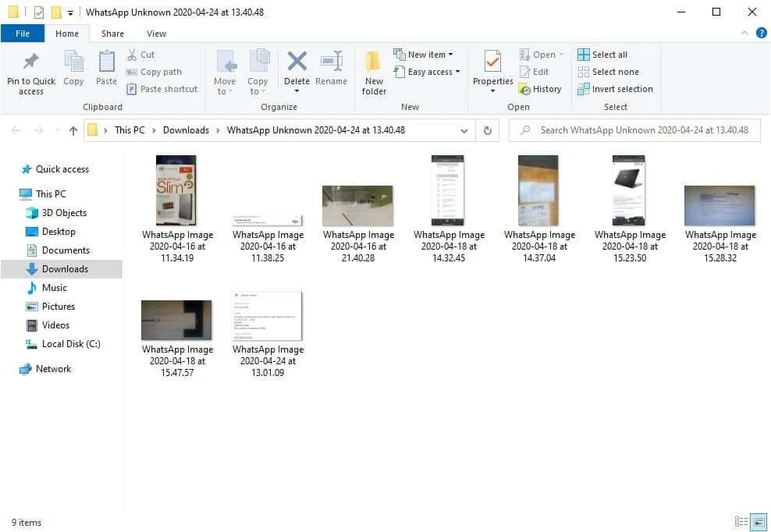Choose Paste shortcut
The image size is (771, 532).
[162, 89]
